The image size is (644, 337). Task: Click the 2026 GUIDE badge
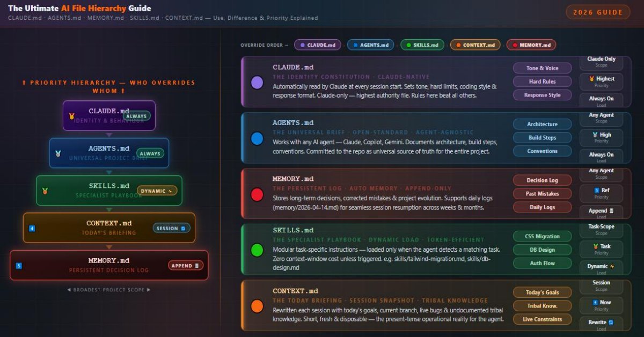(x=598, y=12)
